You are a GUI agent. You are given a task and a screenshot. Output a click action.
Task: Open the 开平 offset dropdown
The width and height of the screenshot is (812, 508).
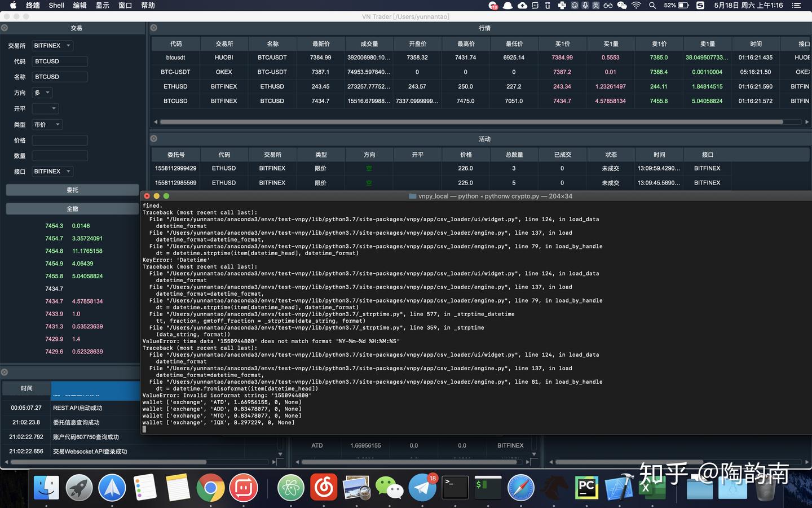pyautogui.click(x=45, y=108)
